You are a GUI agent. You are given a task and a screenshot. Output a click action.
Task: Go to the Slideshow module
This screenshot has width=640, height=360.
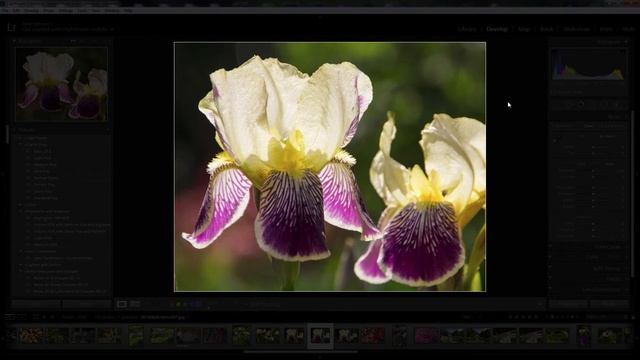pyautogui.click(x=577, y=29)
